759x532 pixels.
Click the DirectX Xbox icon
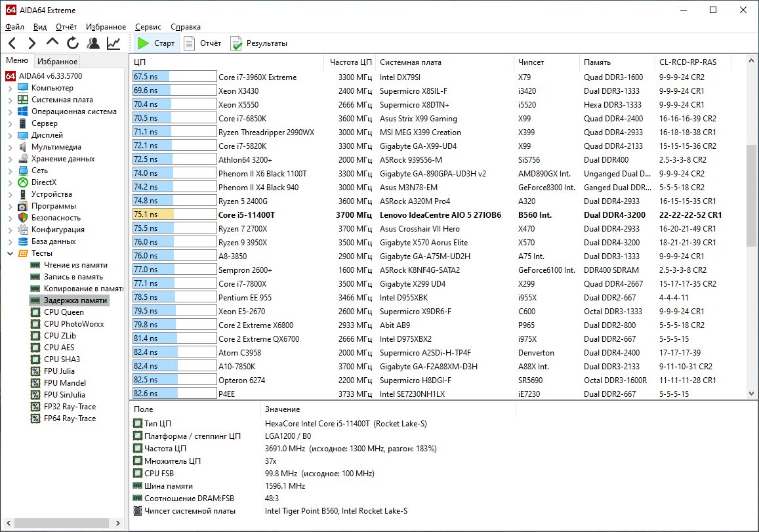tap(23, 182)
